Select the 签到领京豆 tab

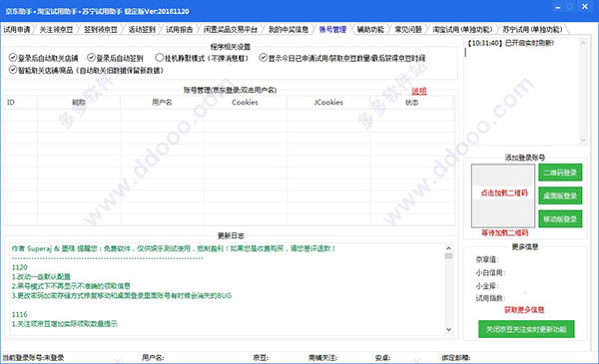coord(101,29)
